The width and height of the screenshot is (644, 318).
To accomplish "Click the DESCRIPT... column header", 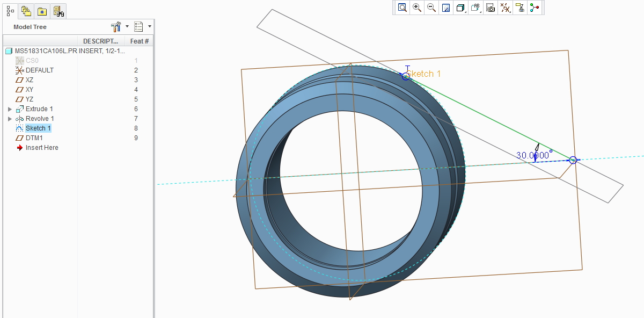I will point(101,41).
